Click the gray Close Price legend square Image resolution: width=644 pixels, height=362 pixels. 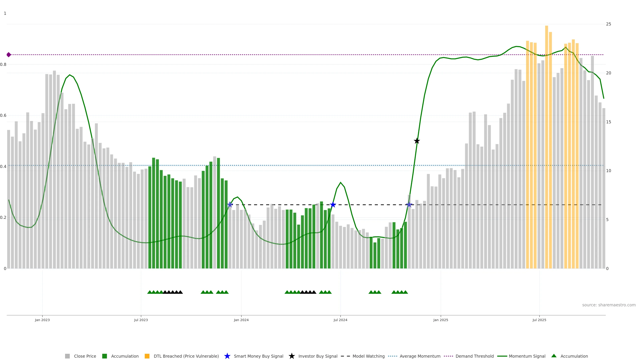[67, 356]
